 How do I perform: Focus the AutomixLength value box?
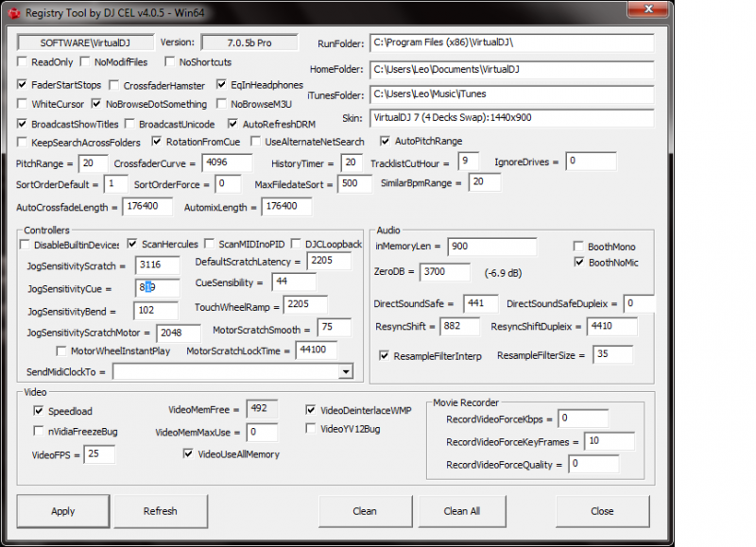286,206
